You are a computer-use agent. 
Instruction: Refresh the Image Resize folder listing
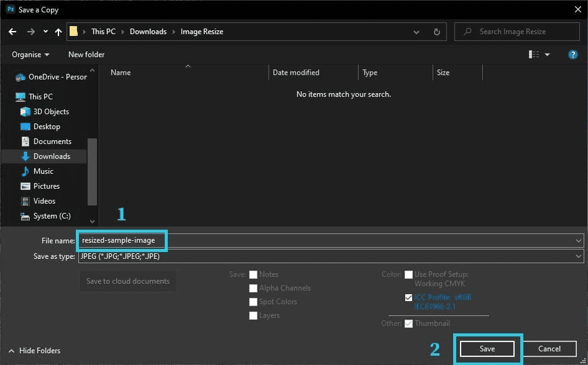point(437,32)
